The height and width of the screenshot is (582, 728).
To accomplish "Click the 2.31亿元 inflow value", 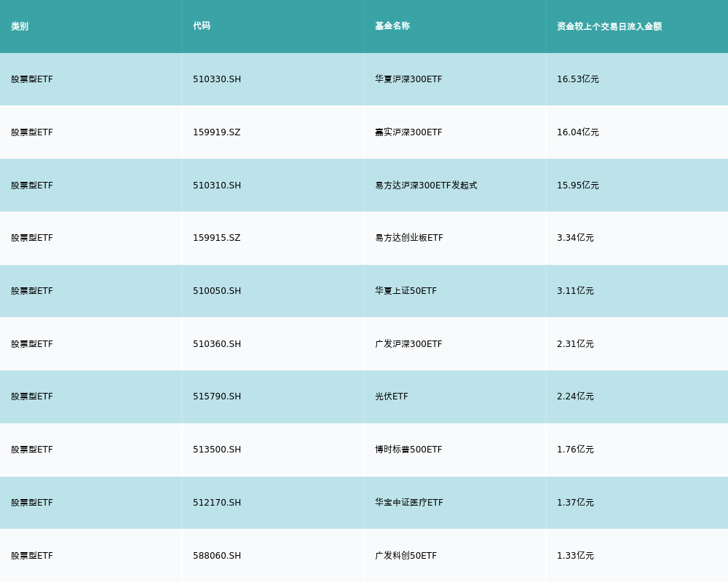I will click(575, 344).
